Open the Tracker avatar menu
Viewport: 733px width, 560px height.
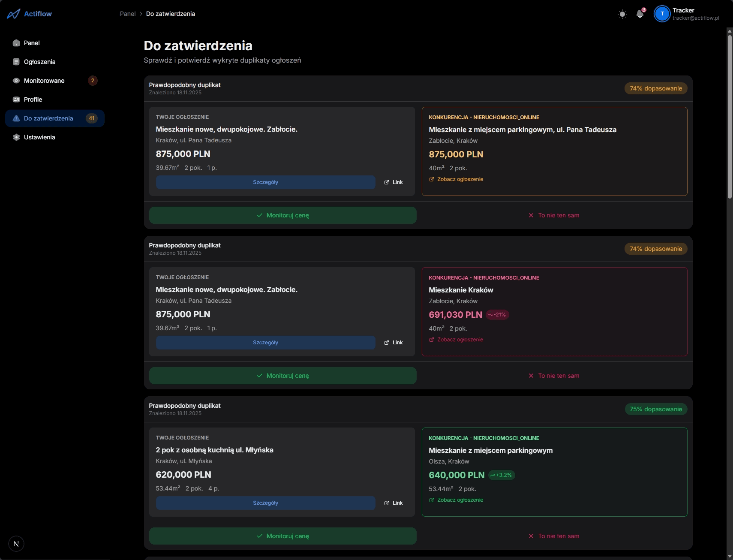tap(661, 14)
